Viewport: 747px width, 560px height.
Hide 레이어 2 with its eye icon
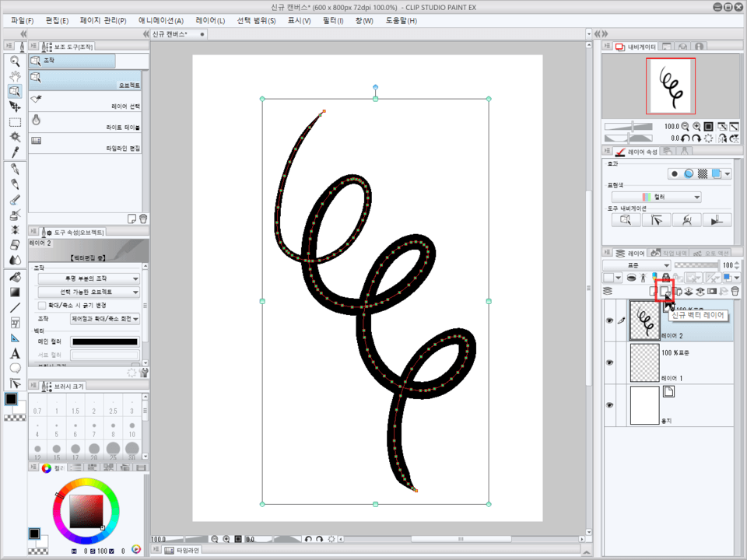(609, 320)
